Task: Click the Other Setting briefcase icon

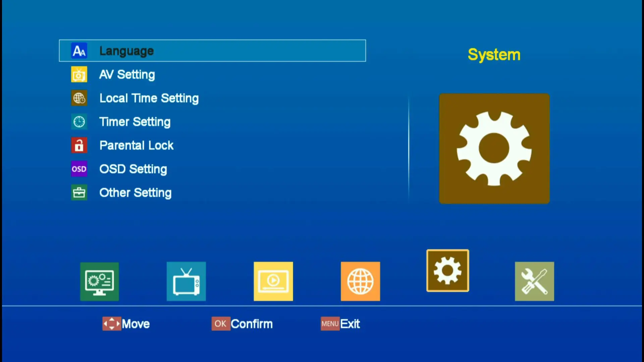Action: [x=79, y=193]
